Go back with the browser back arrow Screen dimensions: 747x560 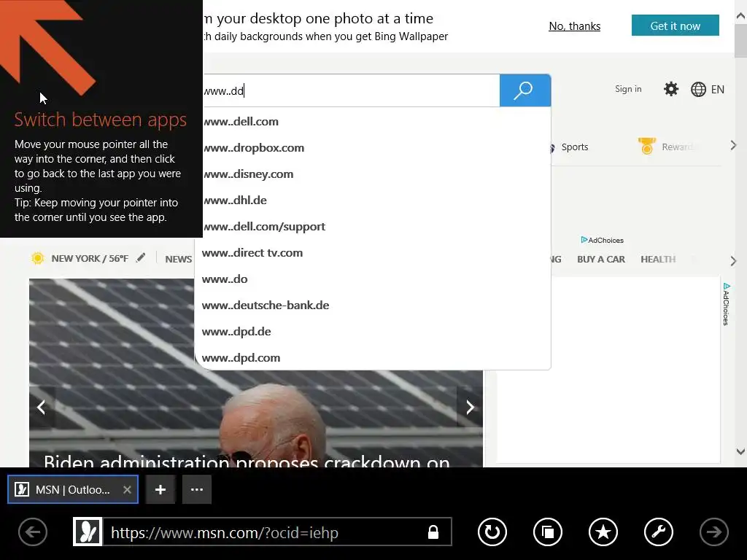33,532
